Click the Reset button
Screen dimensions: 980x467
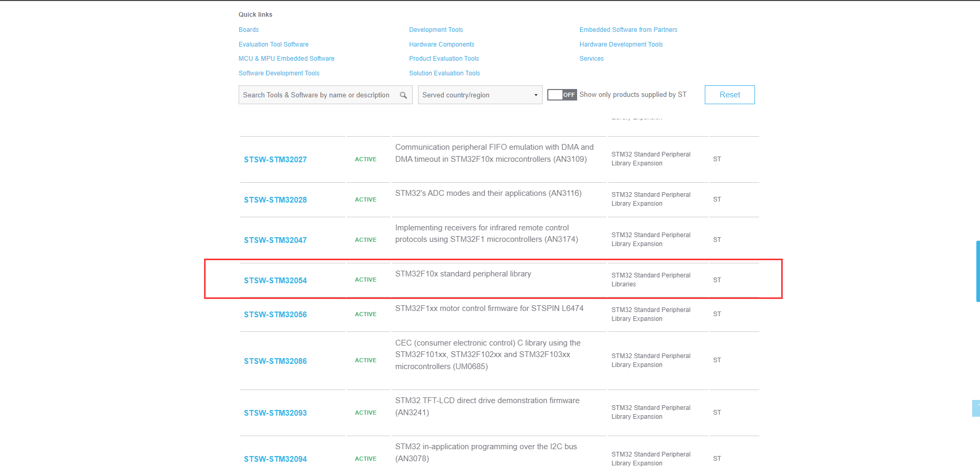tap(729, 95)
